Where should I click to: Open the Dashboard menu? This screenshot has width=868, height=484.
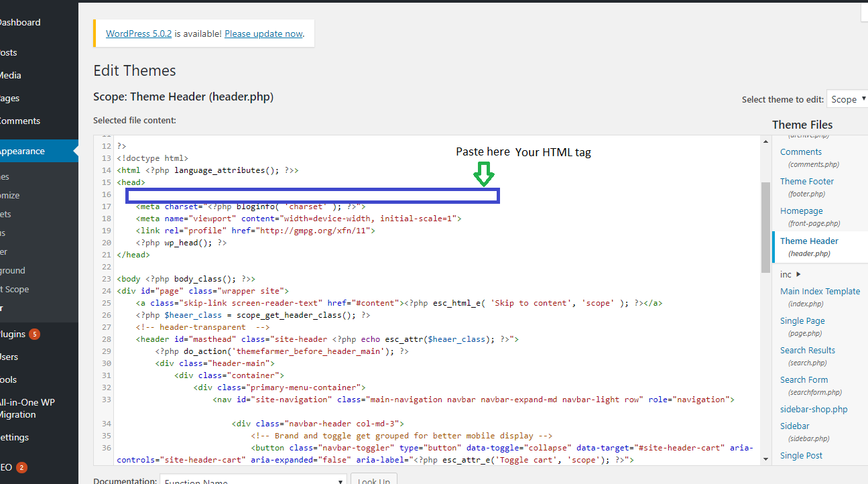[x=39, y=22]
